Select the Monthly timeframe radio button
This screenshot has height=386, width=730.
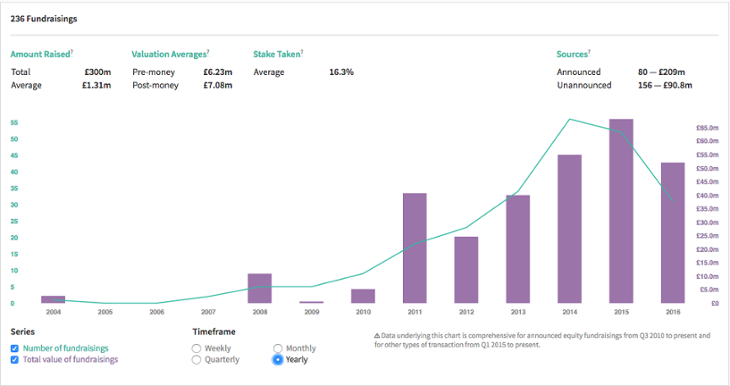tap(278, 348)
